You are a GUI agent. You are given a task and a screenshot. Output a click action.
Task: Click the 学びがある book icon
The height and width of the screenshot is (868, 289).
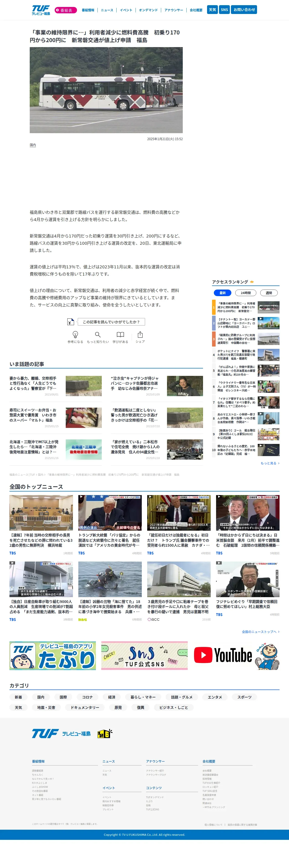tap(120, 335)
